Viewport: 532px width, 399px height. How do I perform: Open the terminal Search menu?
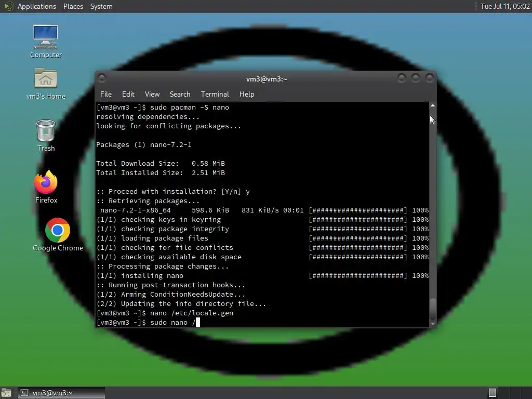(x=180, y=95)
